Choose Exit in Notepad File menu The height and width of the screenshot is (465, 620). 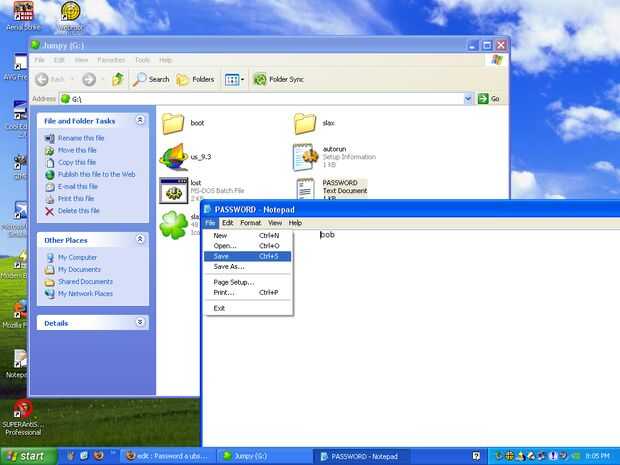pyautogui.click(x=248, y=308)
